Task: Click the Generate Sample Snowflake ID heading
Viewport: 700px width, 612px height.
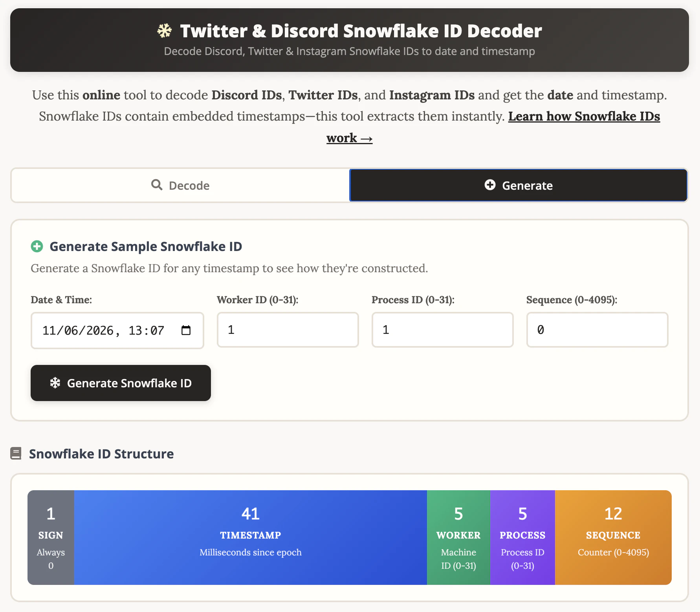Action: pos(146,246)
